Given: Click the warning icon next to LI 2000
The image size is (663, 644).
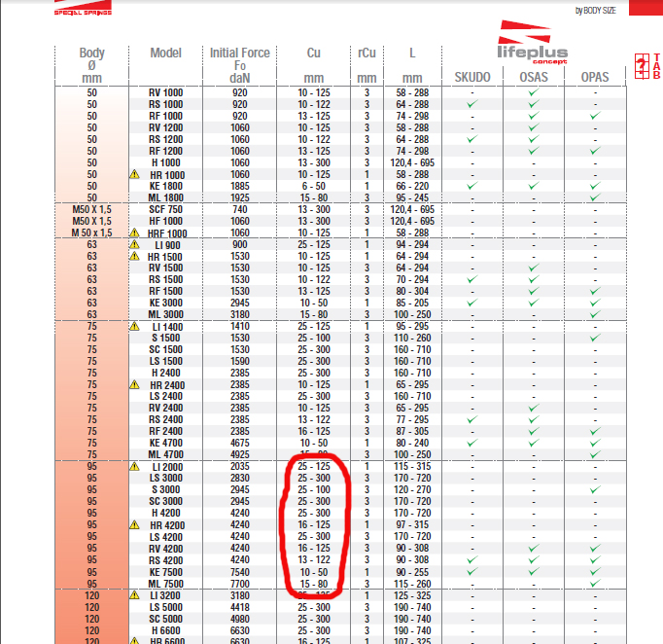Looking at the screenshot, I should pyautogui.click(x=134, y=467).
